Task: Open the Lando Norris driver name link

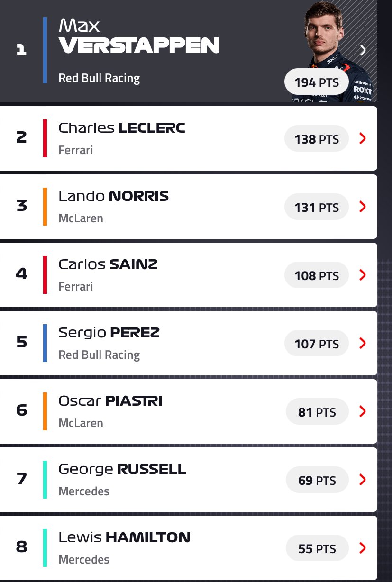Action: coord(113,196)
